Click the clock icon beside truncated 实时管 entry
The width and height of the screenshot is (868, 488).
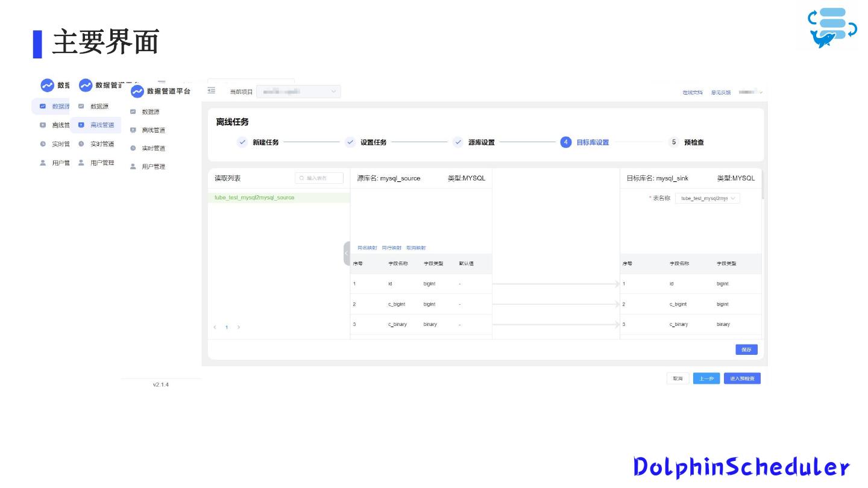pos(43,144)
